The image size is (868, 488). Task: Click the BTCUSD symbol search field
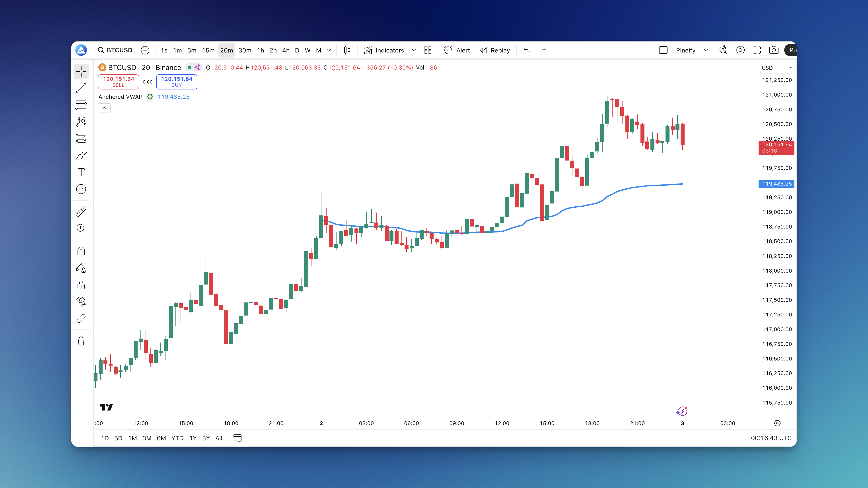coord(116,50)
